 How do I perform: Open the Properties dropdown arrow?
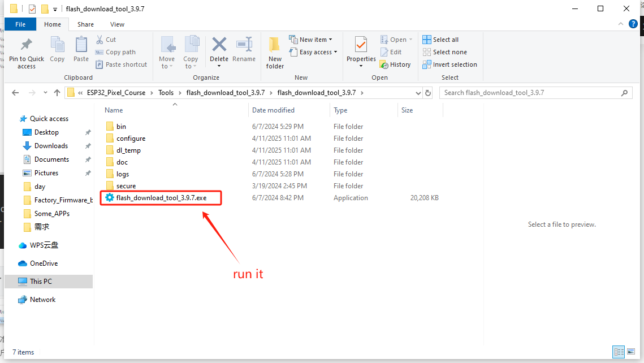(361, 66)
